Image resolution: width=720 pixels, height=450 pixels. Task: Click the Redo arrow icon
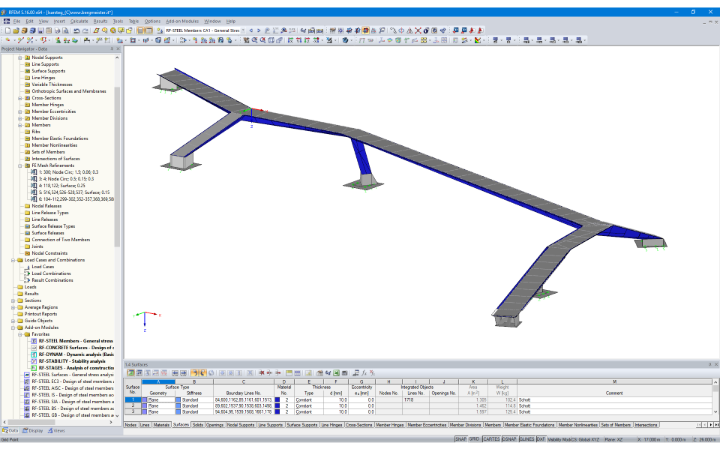[x=85, y=30]
